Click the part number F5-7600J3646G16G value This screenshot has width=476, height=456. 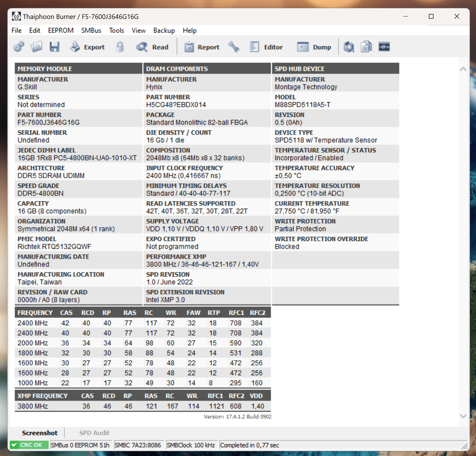click(48, 122)
